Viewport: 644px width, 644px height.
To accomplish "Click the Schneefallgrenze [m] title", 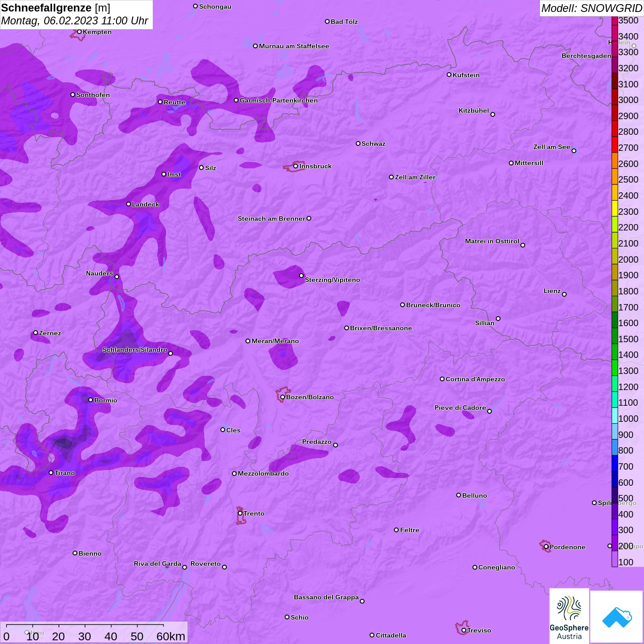I will pyautogui.click(x=56, y=8).
